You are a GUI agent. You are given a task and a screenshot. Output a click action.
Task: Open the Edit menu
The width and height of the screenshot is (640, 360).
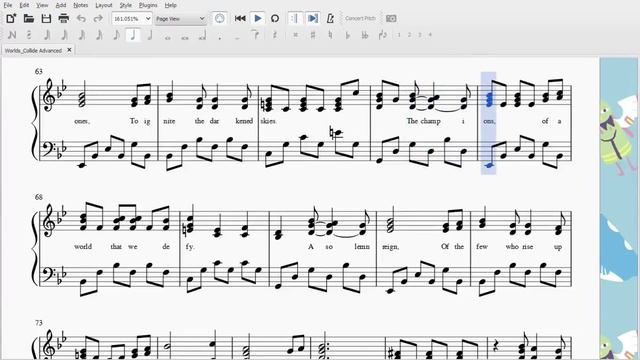point(24,5)
